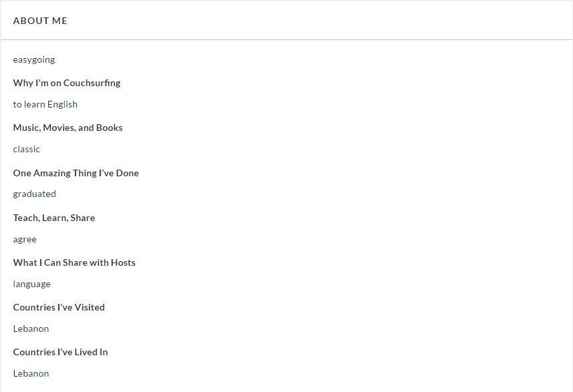Select the word language

tap(32, 284)
